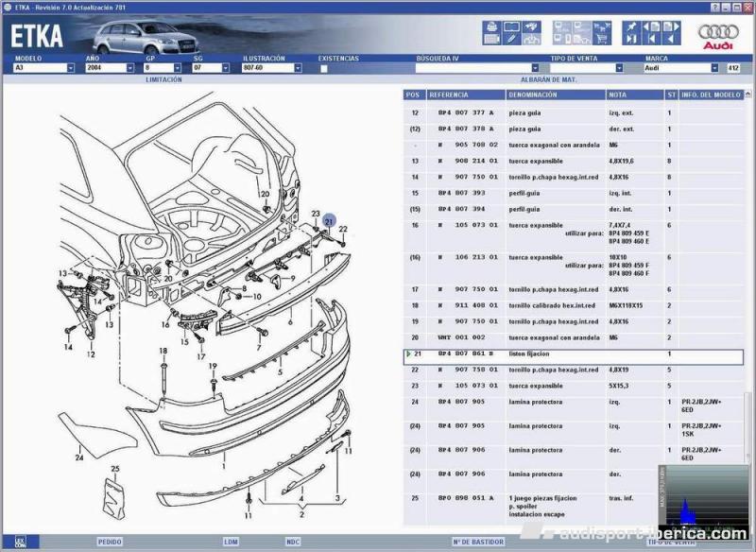Select part reference 8P4 807 393
The image size is (756, 552).
coord(461,194)
